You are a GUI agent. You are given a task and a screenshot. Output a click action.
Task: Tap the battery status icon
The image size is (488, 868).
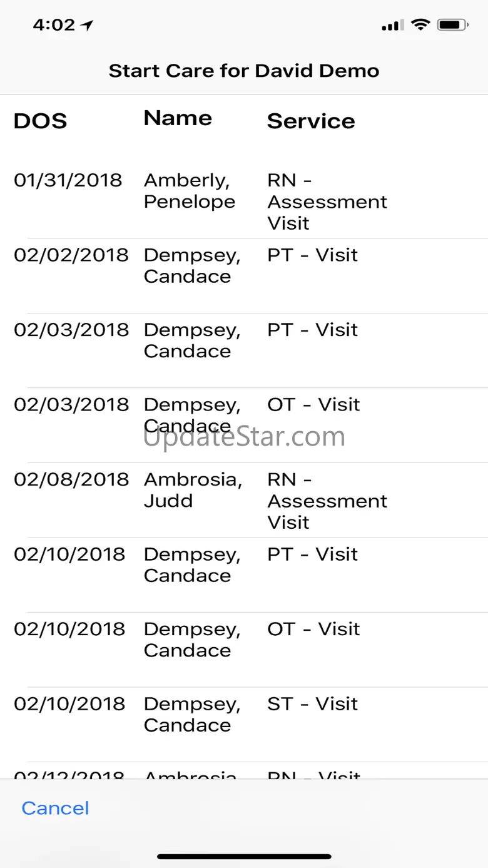(453, 25)
